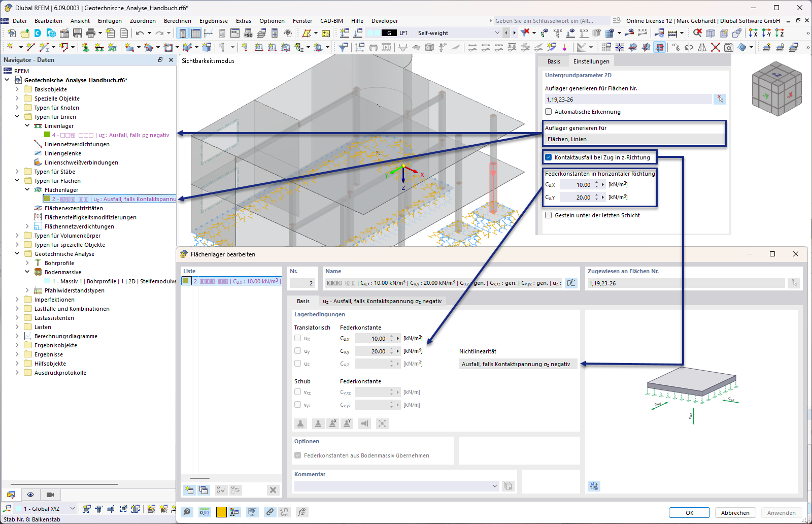Click the printer icon in the toolbar
The height and width of the screenshot is (524, 812).
pos(91,33)
